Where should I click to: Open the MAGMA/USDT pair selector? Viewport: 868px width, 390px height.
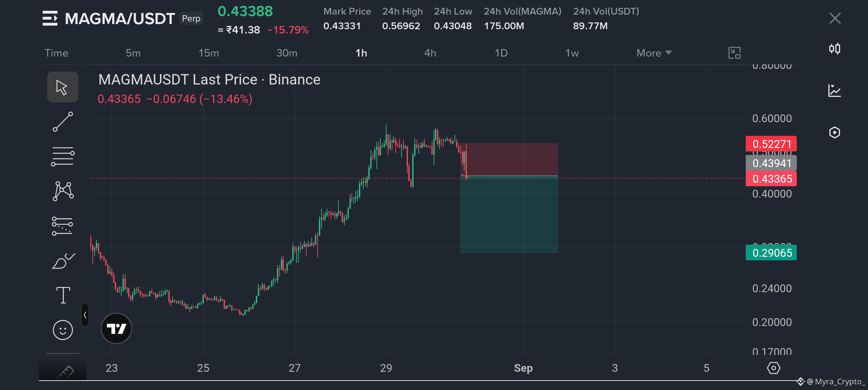coord(120,19)
